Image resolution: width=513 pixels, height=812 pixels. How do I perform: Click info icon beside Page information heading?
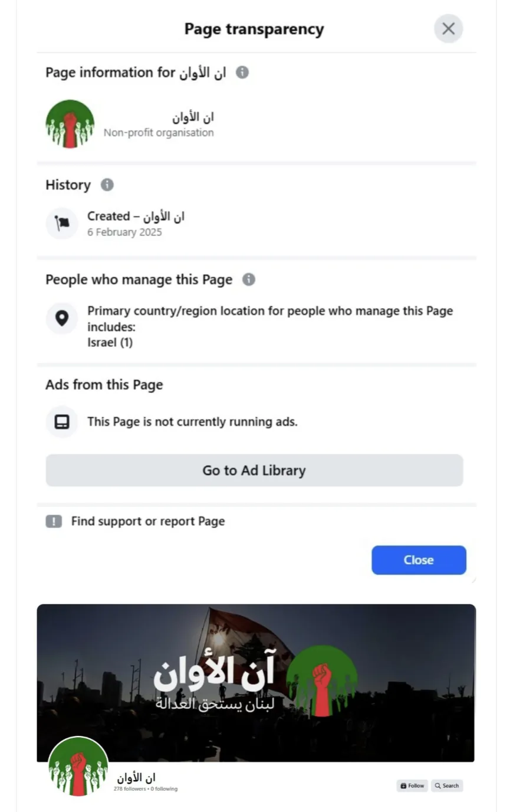click(x=242, y=72)
